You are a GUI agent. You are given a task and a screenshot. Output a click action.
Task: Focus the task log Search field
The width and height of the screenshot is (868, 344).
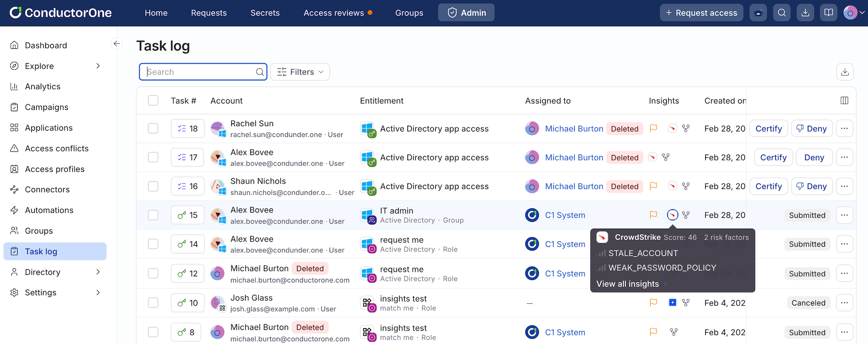(x=199, y=72)
